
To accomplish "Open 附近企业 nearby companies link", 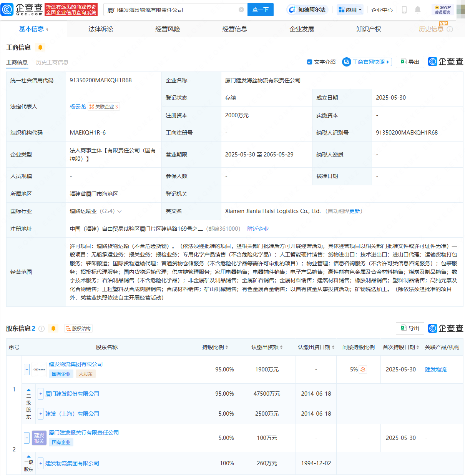I will tap(258, 229).
